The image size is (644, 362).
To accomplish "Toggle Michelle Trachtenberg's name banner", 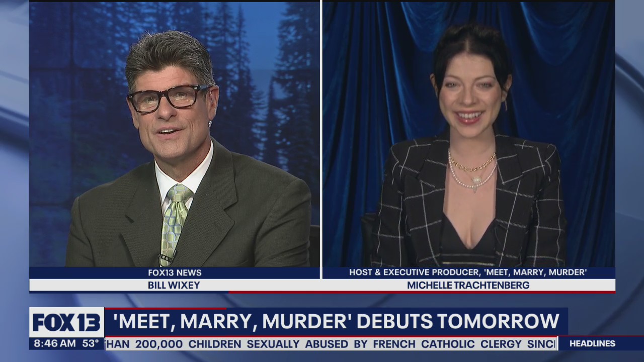I will pyautogui.click(x=468, y=285).
